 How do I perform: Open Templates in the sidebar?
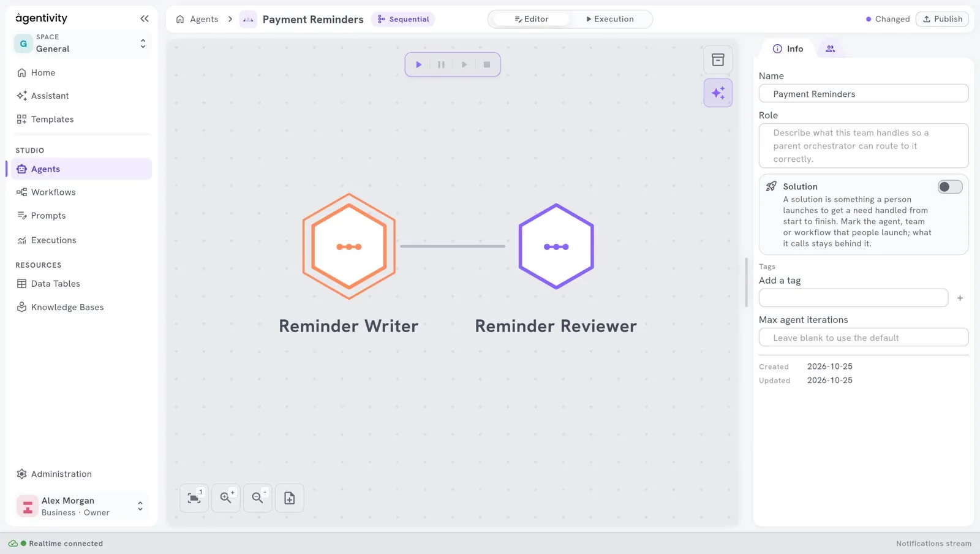click(x=81, y=120)
